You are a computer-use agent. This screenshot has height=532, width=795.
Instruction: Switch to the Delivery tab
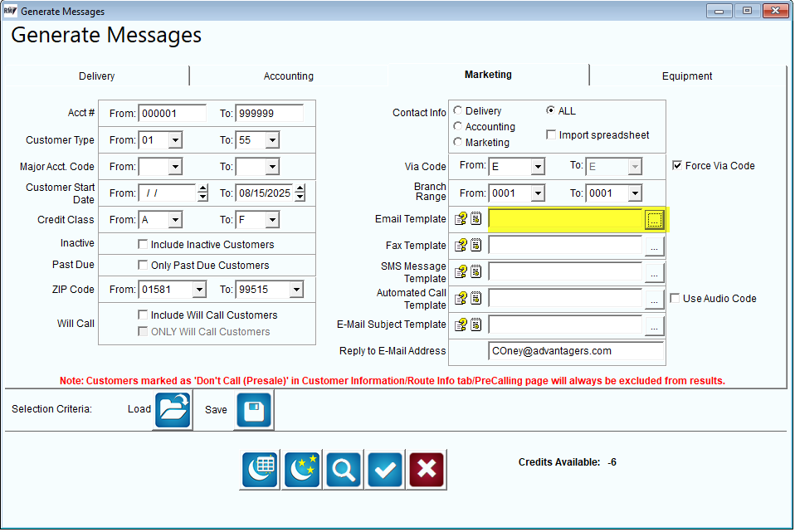point(96,76)
